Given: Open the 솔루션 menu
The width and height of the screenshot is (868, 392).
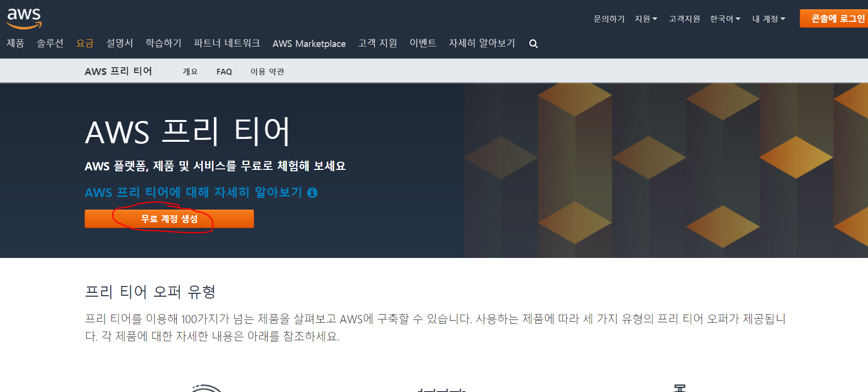Looking at the screenshot, I should coord(50,43).
